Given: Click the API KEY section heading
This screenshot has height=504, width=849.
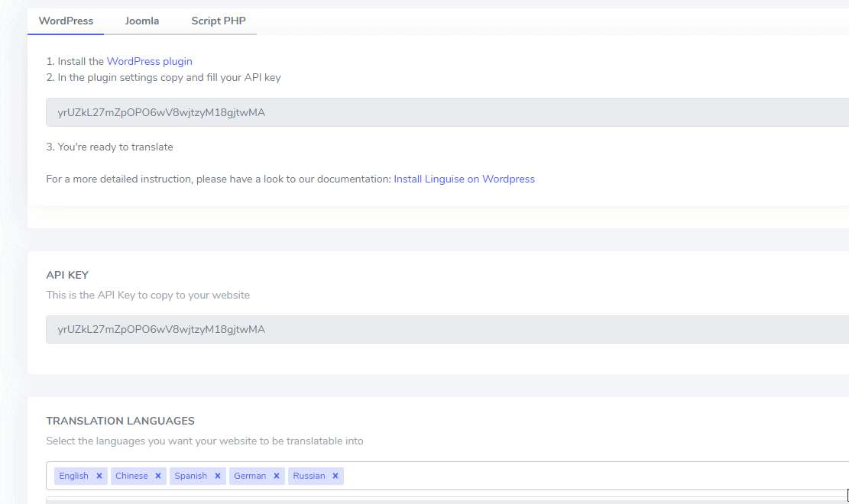Looking at the screenshot, I should point(67,275).
